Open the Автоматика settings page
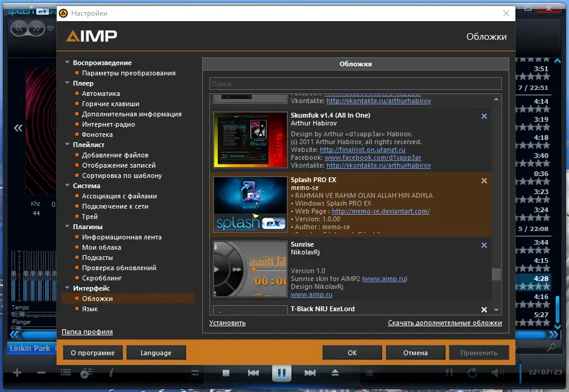 point(101,93)
